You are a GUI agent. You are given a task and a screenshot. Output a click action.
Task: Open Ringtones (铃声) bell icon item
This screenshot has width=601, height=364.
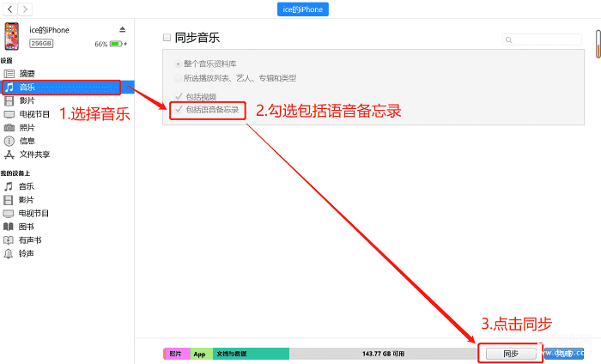coord(9,254)
